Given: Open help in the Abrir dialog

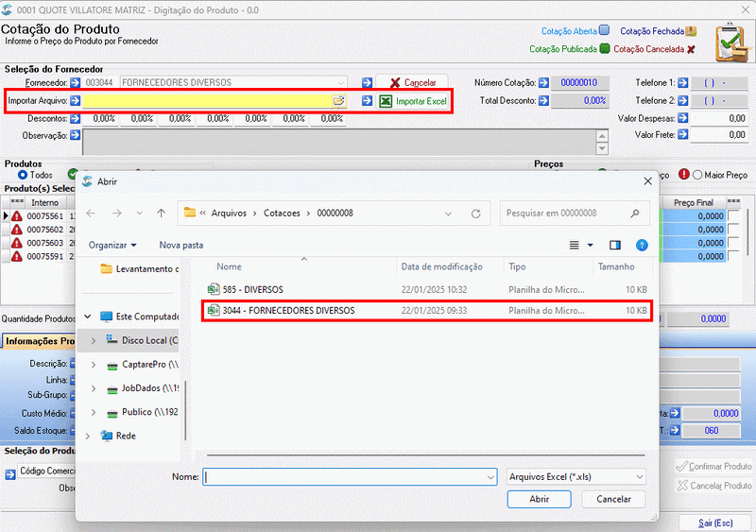Looking at the screenshot, I should click(642, 245).
